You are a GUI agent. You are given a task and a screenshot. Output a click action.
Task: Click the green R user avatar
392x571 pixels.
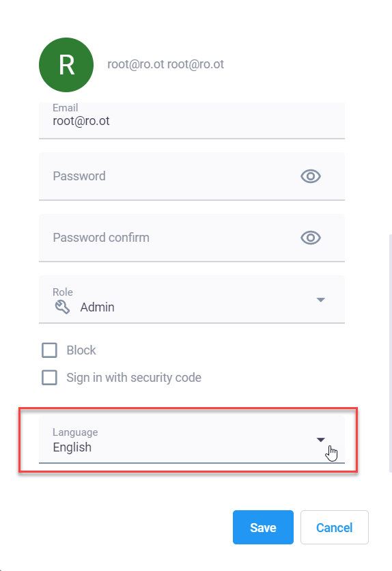66,65
